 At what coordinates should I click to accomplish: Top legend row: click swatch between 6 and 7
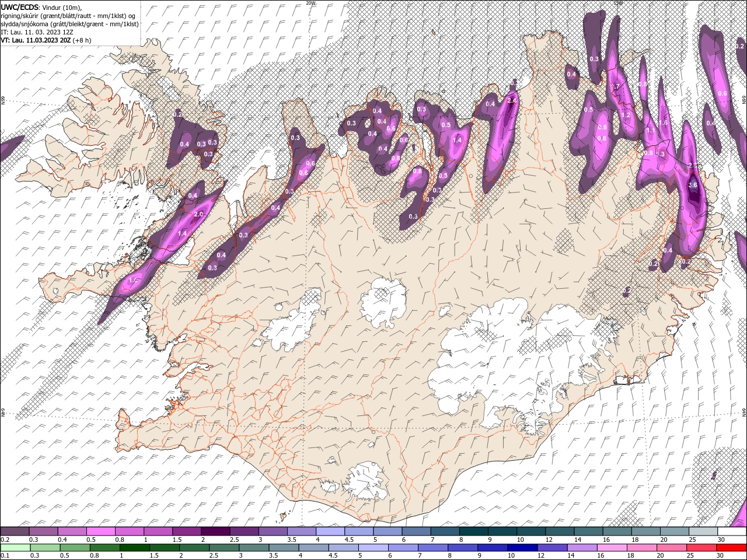(417, 531)
